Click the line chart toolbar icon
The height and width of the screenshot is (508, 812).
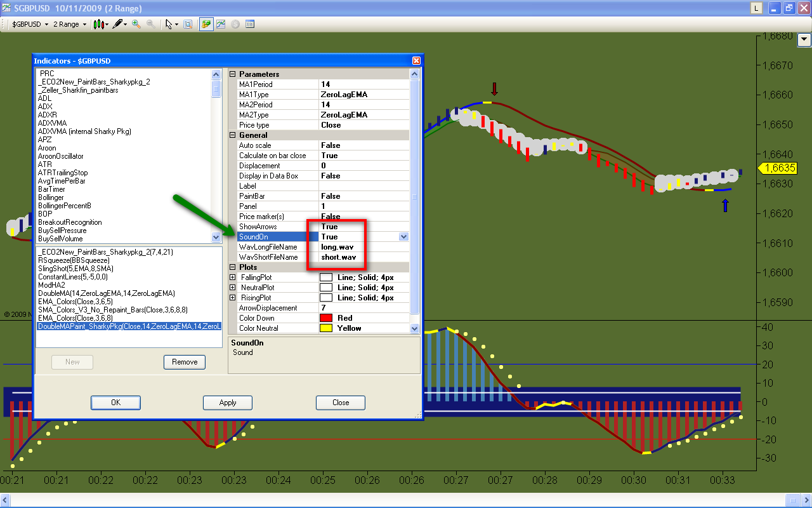[x=221, y=24]
